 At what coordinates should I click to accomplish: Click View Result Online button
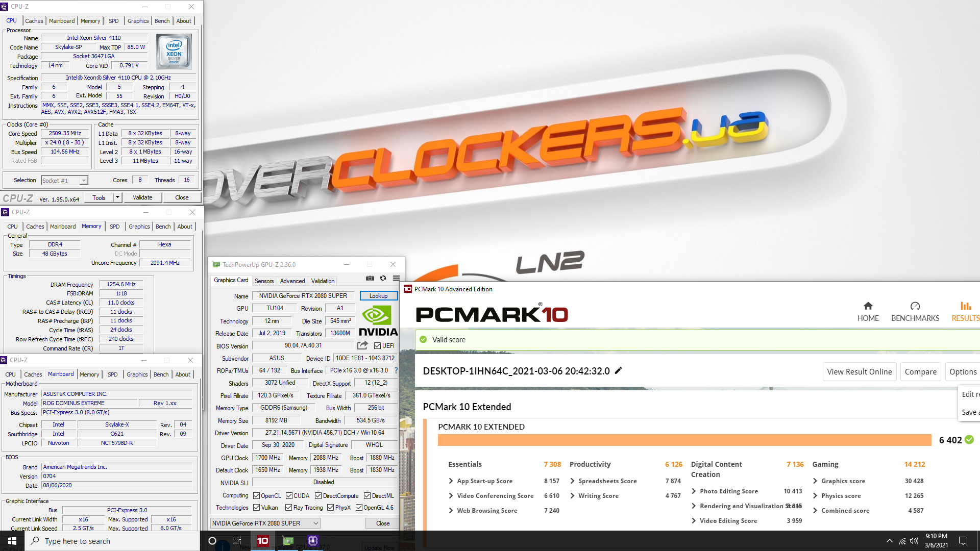[x=859, y=372]
